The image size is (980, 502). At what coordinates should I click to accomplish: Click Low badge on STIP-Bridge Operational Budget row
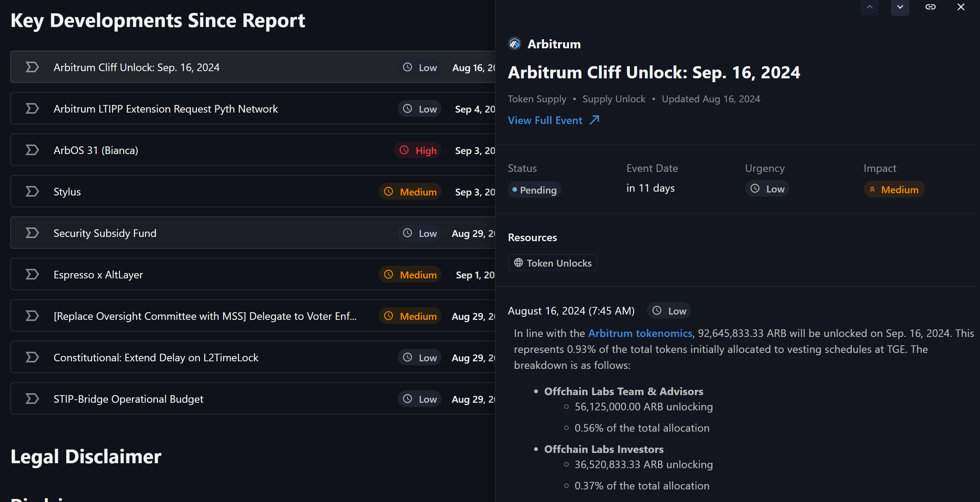click(419, 399)
